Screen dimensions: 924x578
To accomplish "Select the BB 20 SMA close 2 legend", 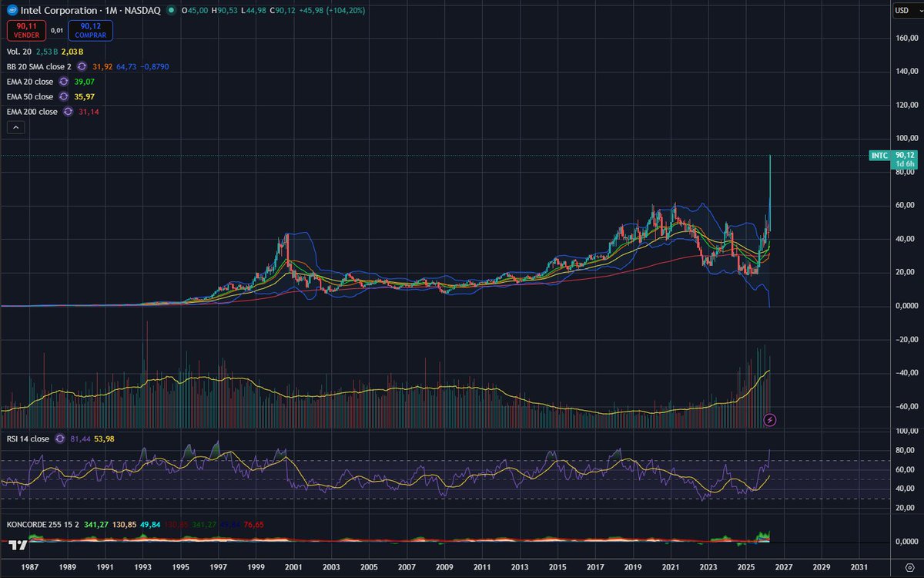I will click(x=39, y=67).
